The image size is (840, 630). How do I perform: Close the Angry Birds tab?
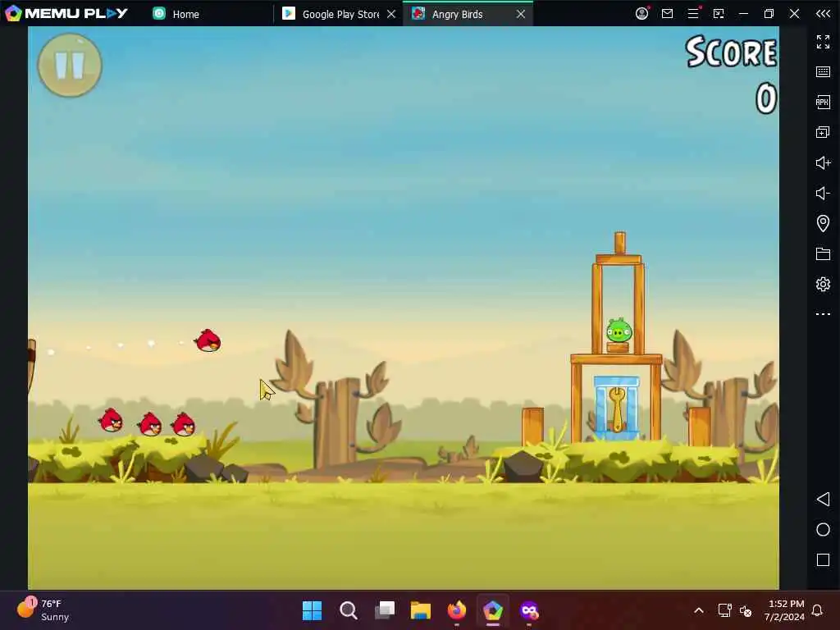click(521, 14)
